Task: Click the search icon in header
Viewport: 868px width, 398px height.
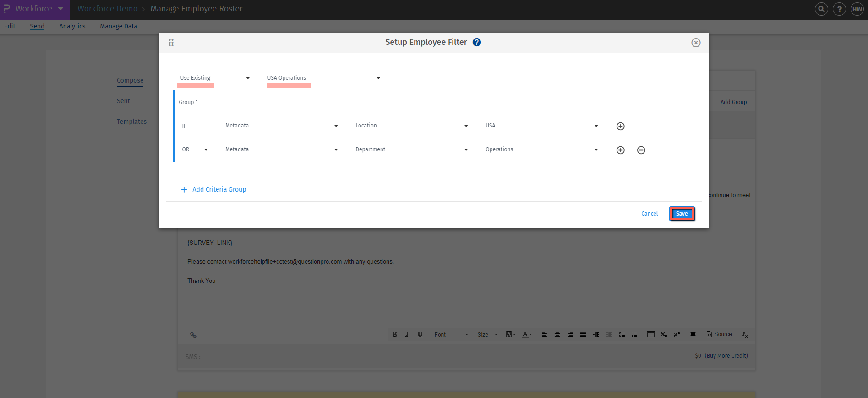Action: tap(821, 9)
